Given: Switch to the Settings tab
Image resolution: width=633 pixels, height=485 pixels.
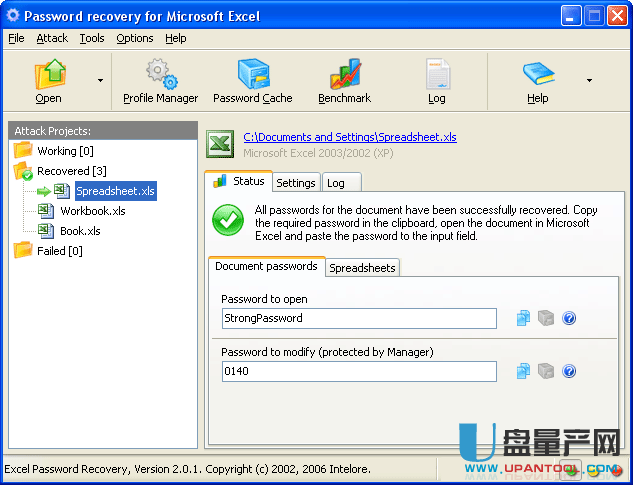Looking at the screenshot, I should [296, 183].
